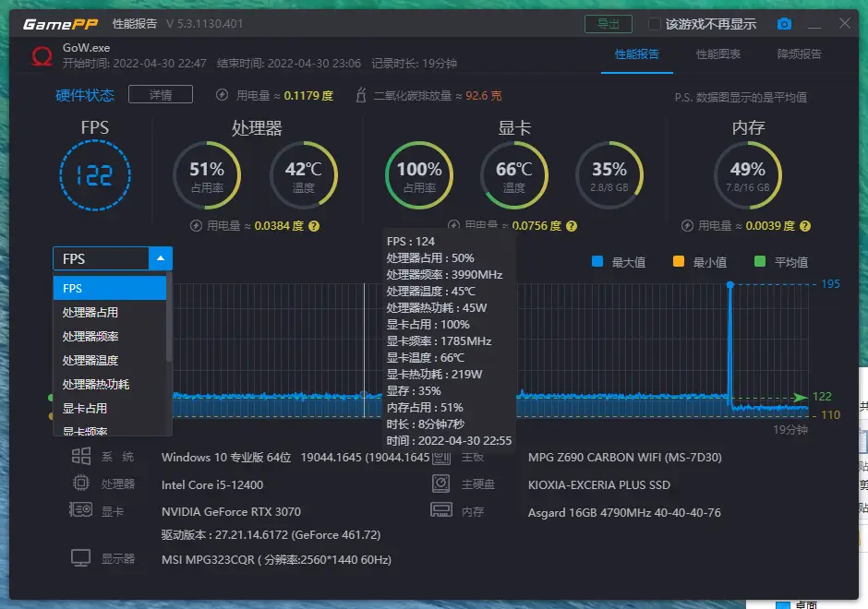
Task: Close the GamePP report window
Action: click(x=845, y=23)
